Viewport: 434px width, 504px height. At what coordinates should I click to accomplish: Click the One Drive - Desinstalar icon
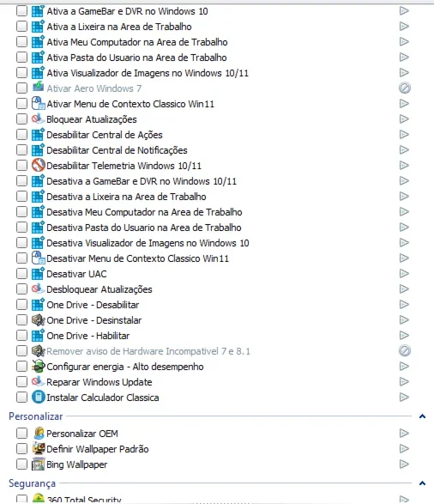[x=38, y=320]
